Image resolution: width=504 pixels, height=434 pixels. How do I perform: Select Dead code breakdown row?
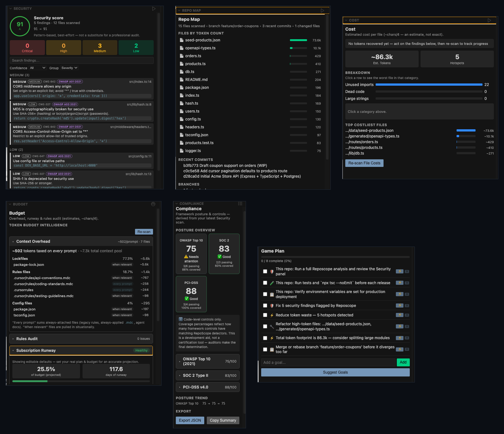tap(419, 92)
